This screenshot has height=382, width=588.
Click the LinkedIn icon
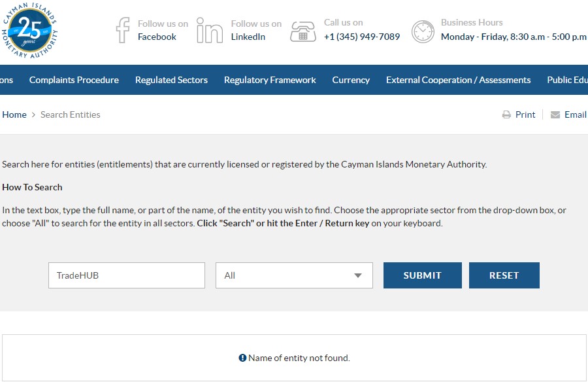click(x=210, y=30)
